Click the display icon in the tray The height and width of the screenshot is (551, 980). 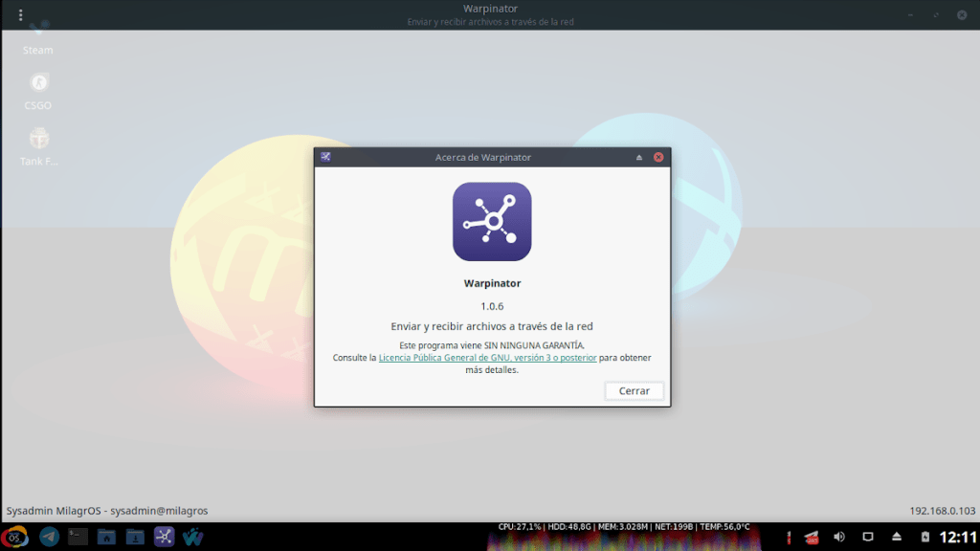tap(868, 537)
